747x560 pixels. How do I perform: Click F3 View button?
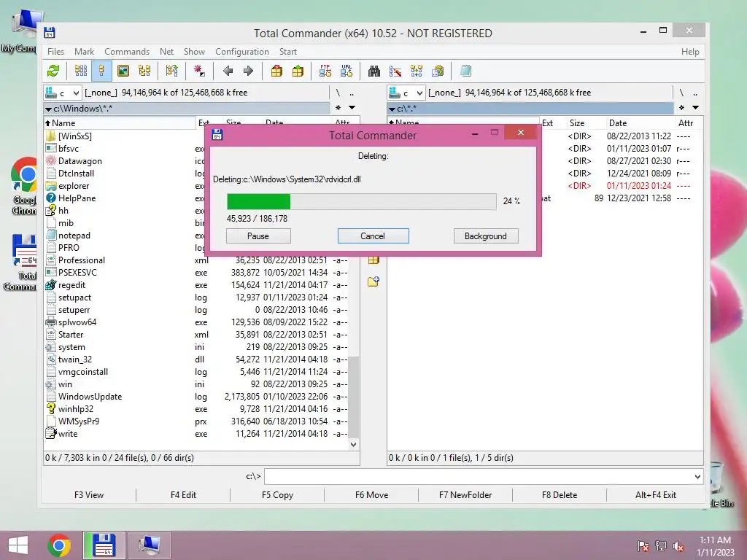click(88, 495)
